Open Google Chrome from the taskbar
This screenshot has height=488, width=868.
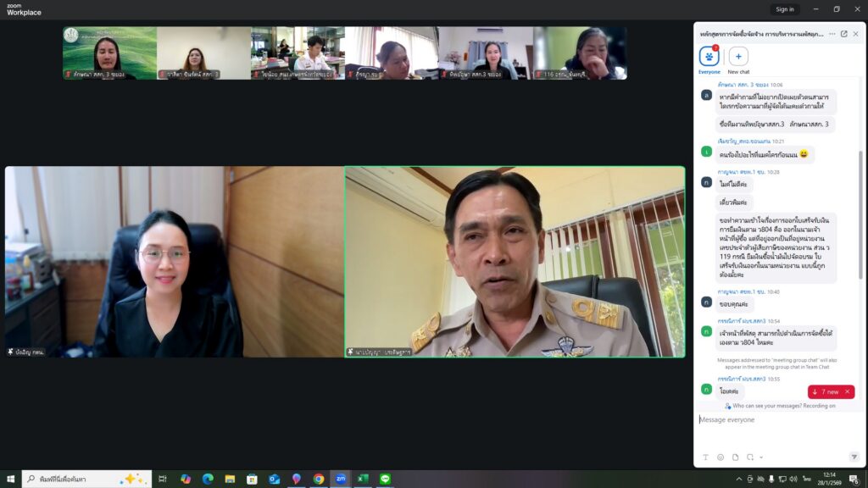pos(319,479)
